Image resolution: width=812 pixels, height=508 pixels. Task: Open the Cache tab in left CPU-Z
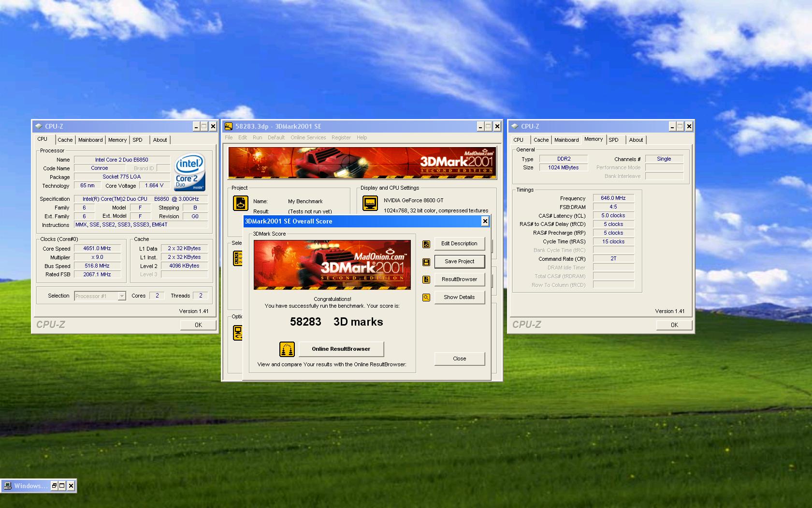(x=65, y=140)
